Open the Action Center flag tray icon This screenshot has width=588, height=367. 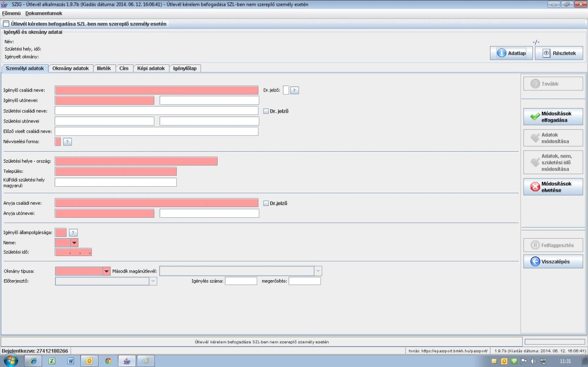click(x=524, y=361)
